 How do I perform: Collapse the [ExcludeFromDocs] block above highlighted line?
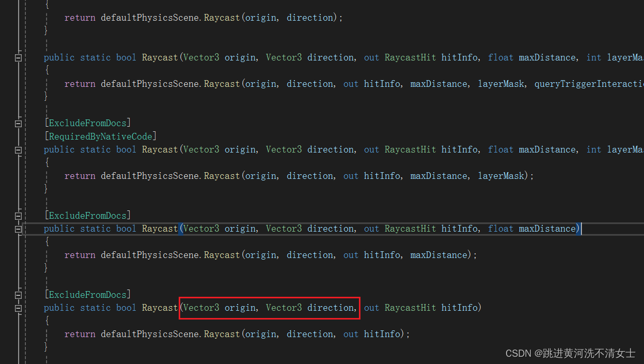[18, 216]
